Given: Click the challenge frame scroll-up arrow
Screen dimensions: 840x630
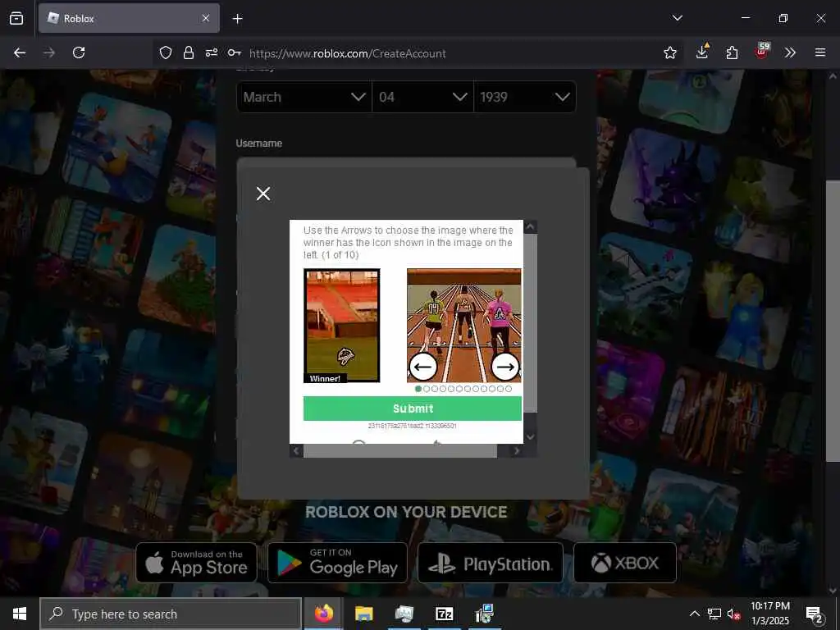Looking at the screenshot, I should point(530,226).
